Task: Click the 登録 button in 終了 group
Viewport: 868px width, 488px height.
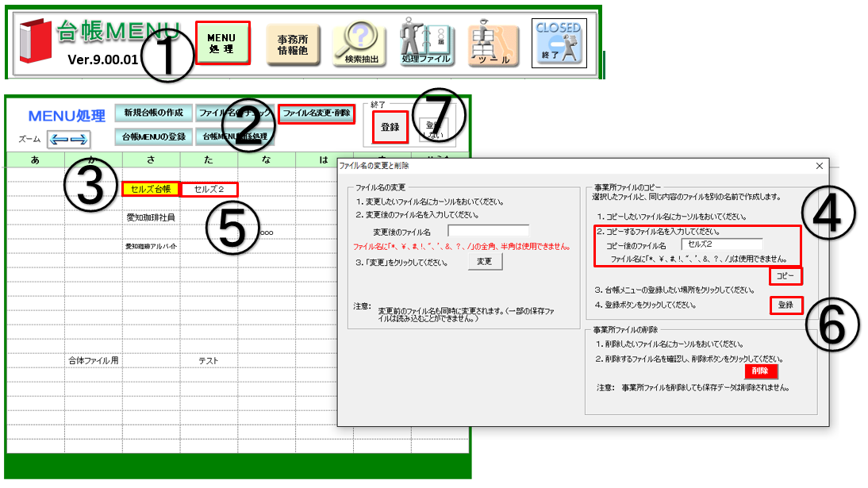Action: coord(390,127)
